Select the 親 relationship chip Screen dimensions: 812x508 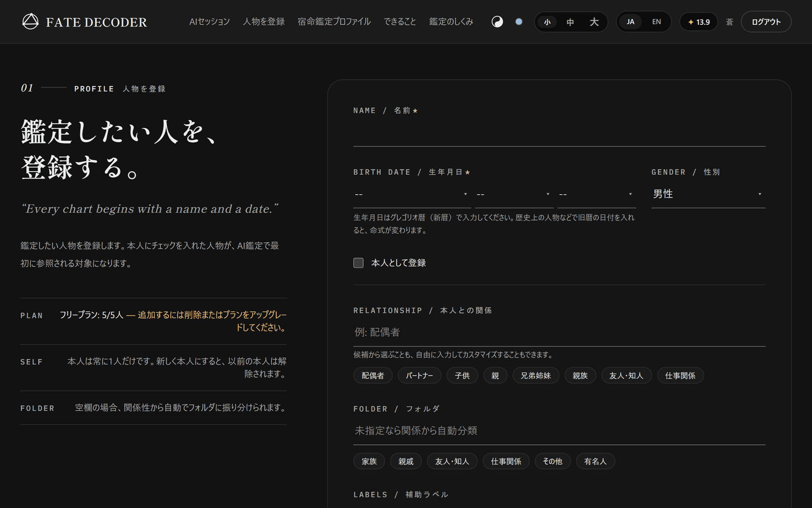[495, 376]
